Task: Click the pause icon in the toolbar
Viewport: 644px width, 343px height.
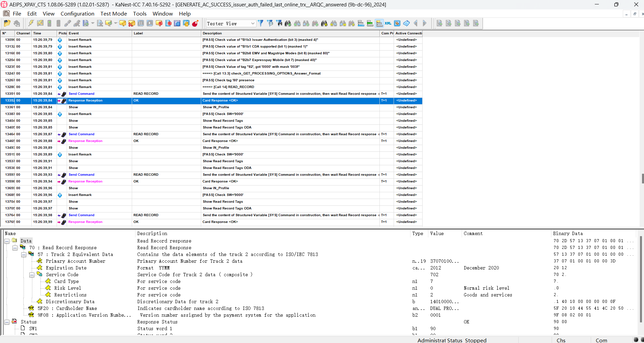Action: tap(141, 23)
